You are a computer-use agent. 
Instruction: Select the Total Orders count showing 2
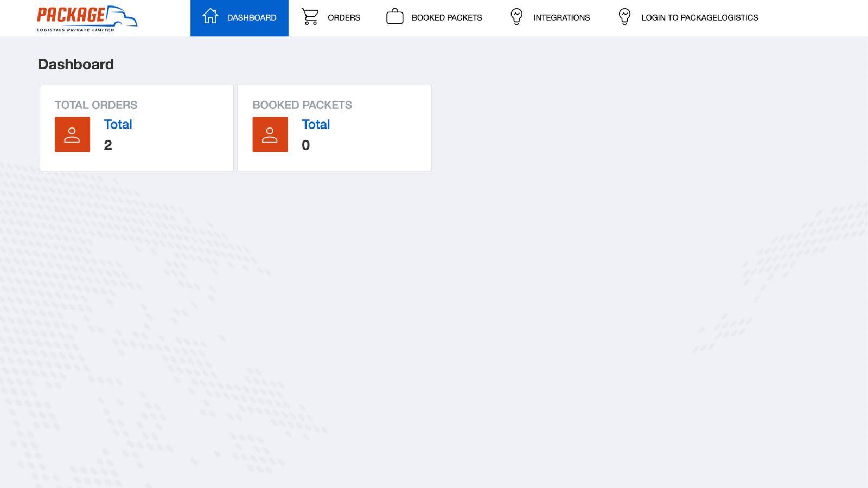pos(108,145)
